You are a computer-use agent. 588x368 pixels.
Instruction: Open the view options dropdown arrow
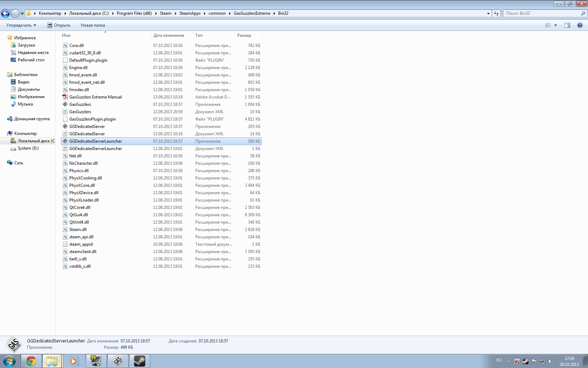(555, 25)
